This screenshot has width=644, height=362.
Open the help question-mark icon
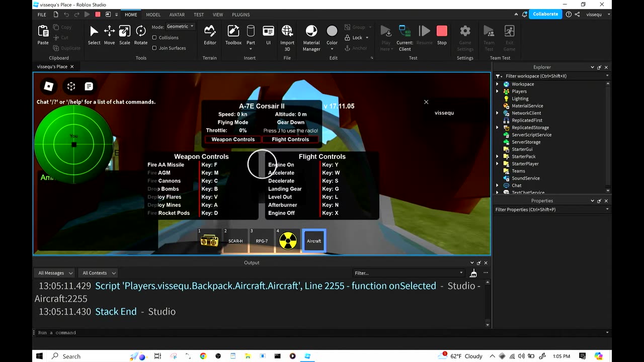click(x=569, y=14)
